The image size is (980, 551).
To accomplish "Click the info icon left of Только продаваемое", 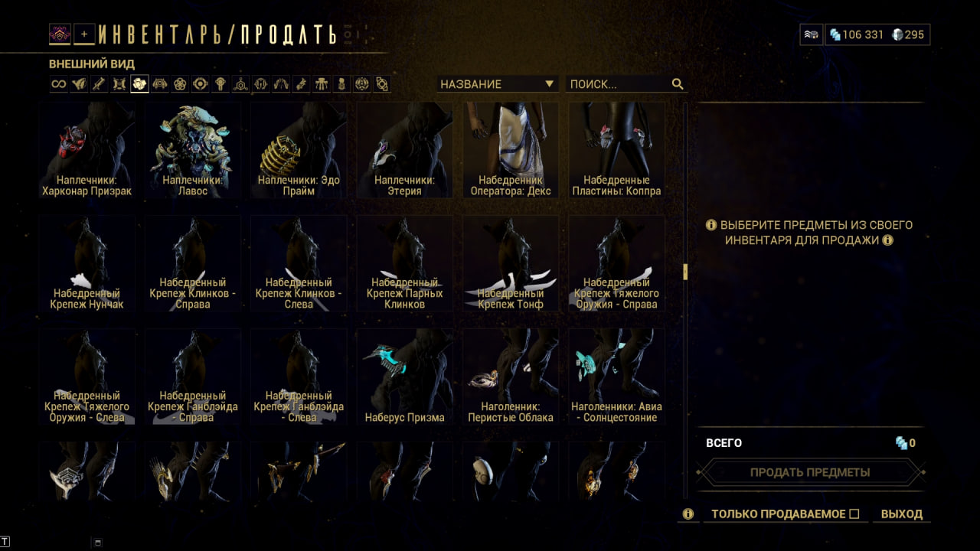I will pos(688,514).
